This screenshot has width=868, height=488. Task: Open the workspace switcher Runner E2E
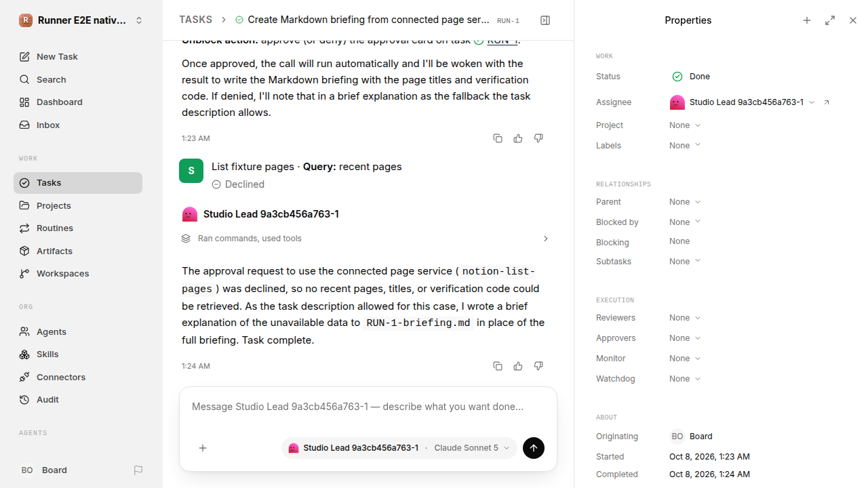(81, 20)
